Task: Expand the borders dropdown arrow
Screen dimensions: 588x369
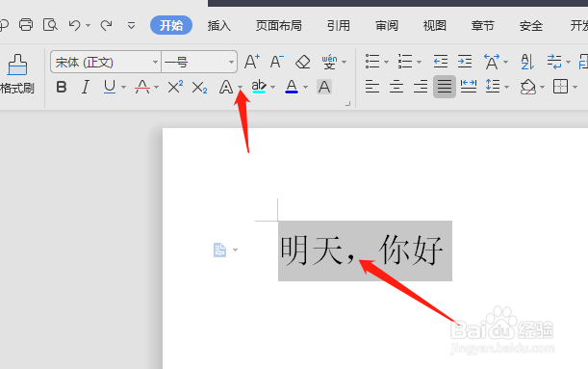Action: click(575, 88)
